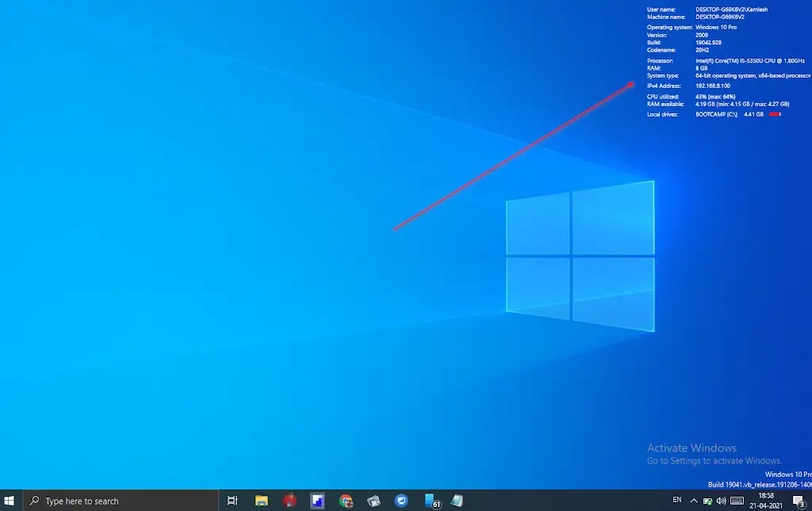
Task: Click the version value '2009'
Action: click(702, 35)
